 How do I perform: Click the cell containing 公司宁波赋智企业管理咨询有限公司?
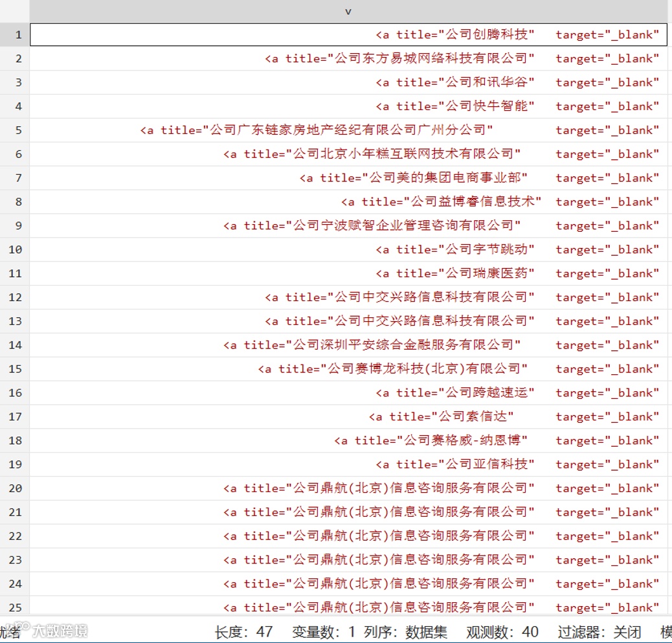click(348, 225)
